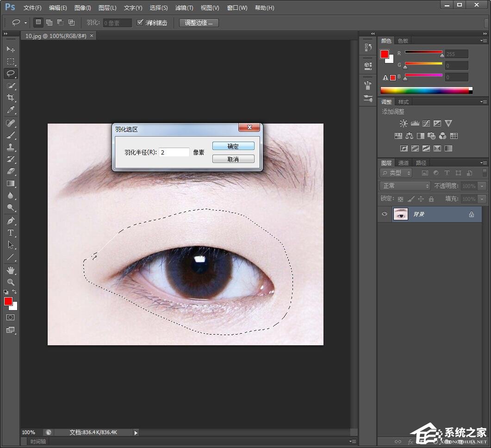This screenshot has height=448, width=491.
Task: Switch to the 通道 channels tab
Action: coord(403,162)
